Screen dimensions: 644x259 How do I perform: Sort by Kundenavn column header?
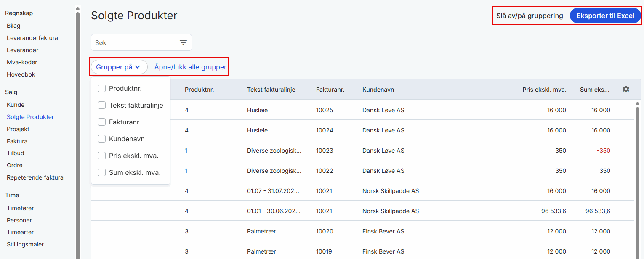point(378,90)
